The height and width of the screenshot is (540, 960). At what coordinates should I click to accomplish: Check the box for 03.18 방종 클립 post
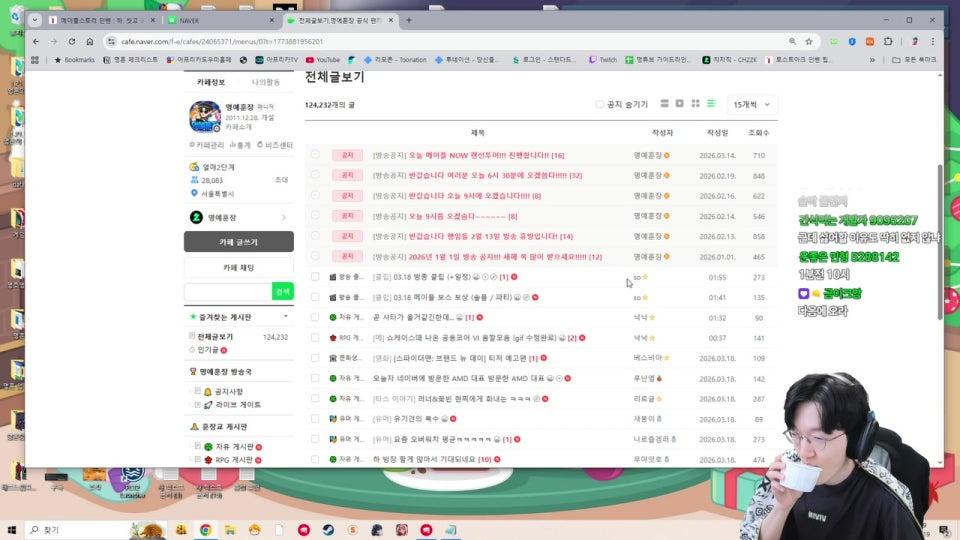[x=315, y=277]
